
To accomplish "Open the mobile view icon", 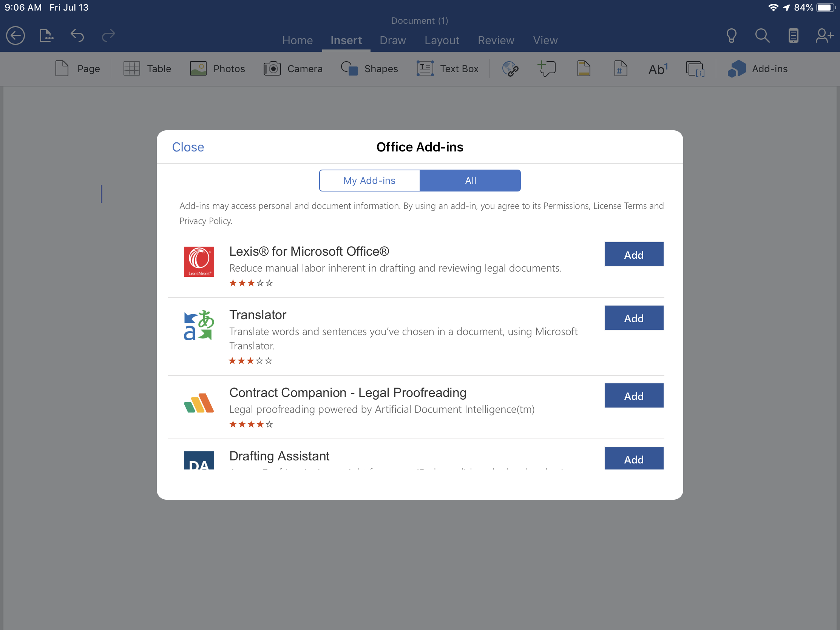I will (x=793, y=36).
